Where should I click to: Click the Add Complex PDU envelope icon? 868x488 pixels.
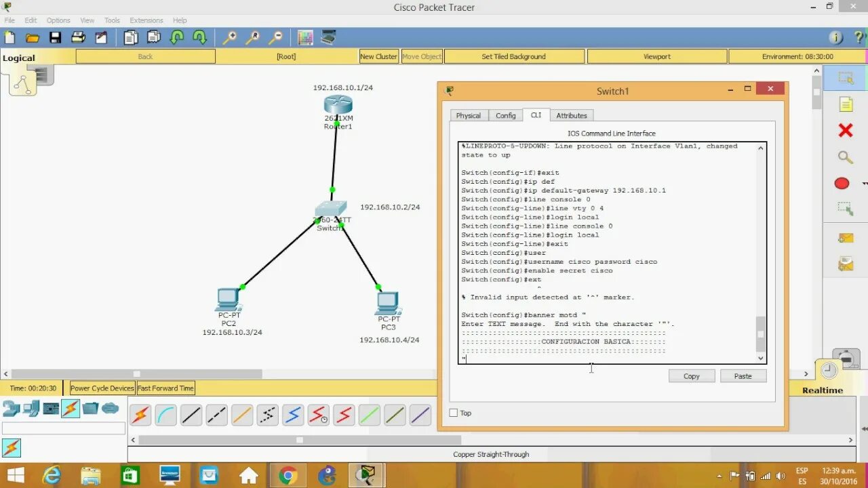click(846, 264)
